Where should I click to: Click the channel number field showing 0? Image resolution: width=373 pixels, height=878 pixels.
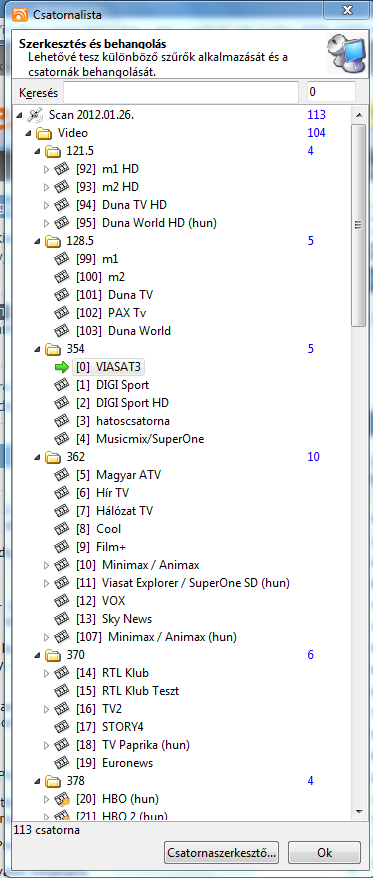tap(331, 92)
